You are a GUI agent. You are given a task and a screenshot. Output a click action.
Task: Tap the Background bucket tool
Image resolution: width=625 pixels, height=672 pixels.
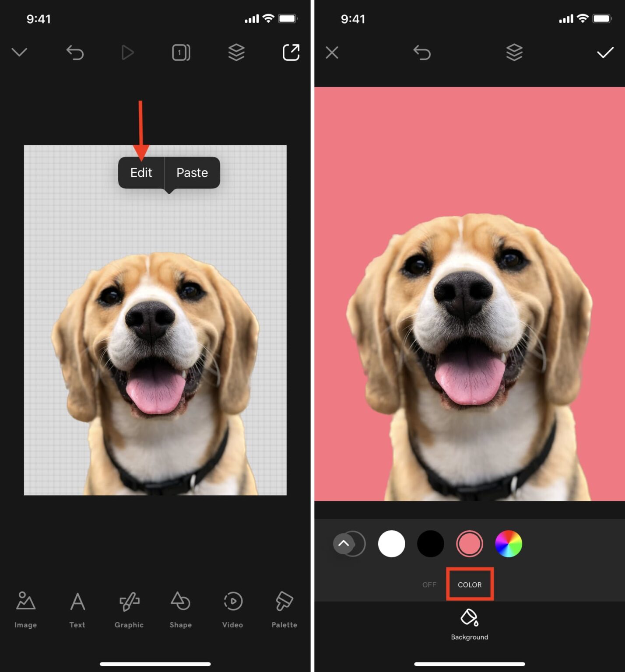(469, 623)
